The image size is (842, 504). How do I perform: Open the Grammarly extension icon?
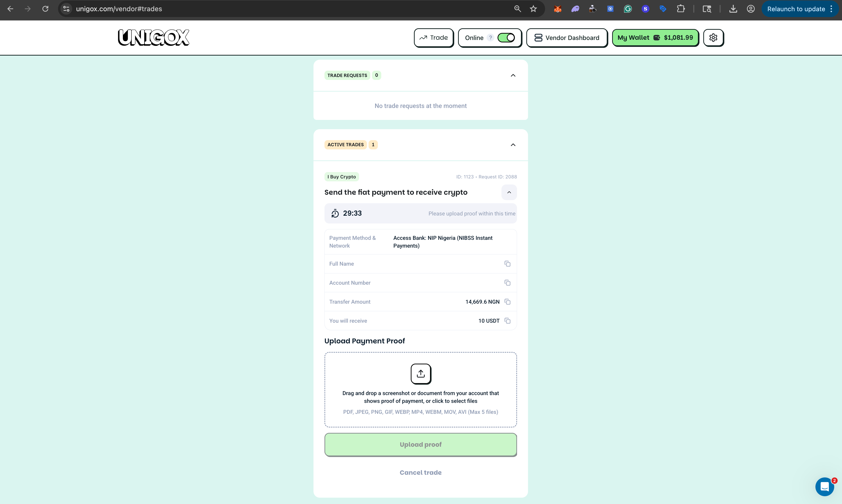pyautogui.click(x=628, y=9)
